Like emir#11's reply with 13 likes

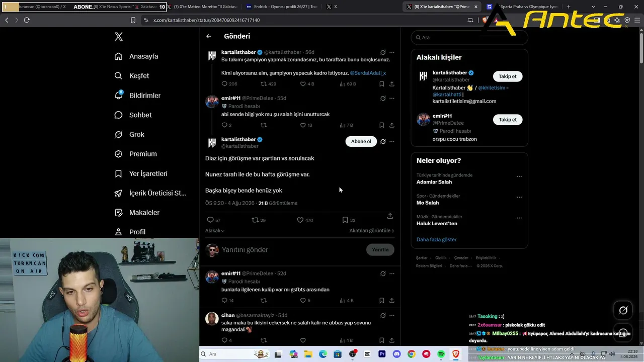(306, 125)
